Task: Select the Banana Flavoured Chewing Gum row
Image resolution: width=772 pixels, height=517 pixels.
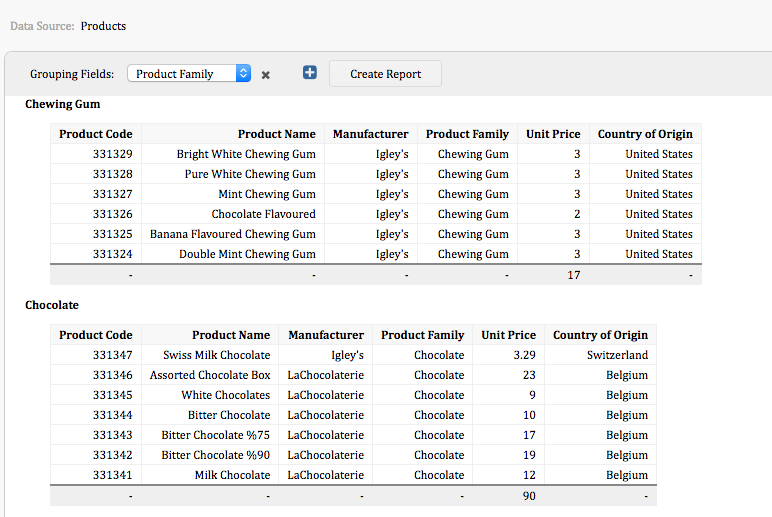Action: click(376, 234)
